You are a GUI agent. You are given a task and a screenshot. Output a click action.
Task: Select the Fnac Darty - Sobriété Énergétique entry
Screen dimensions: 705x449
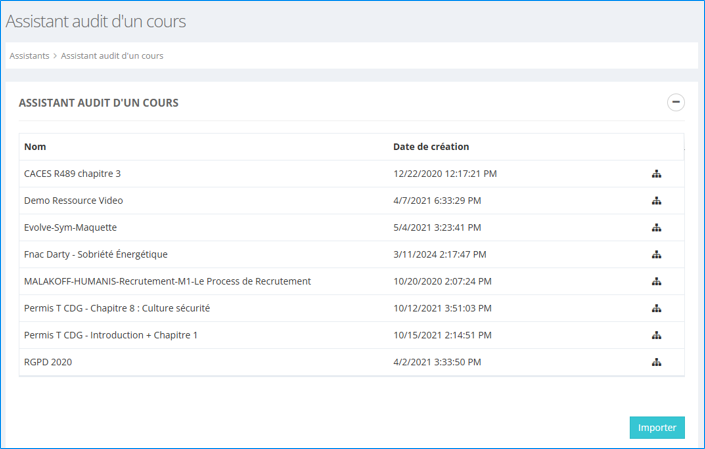point(95,255)
